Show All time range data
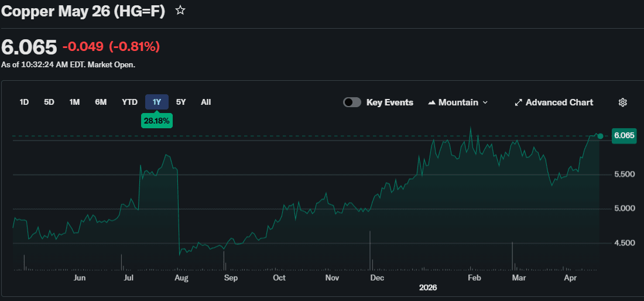The width and height of the screenshot is (644, 301). [x=205, y=102]
